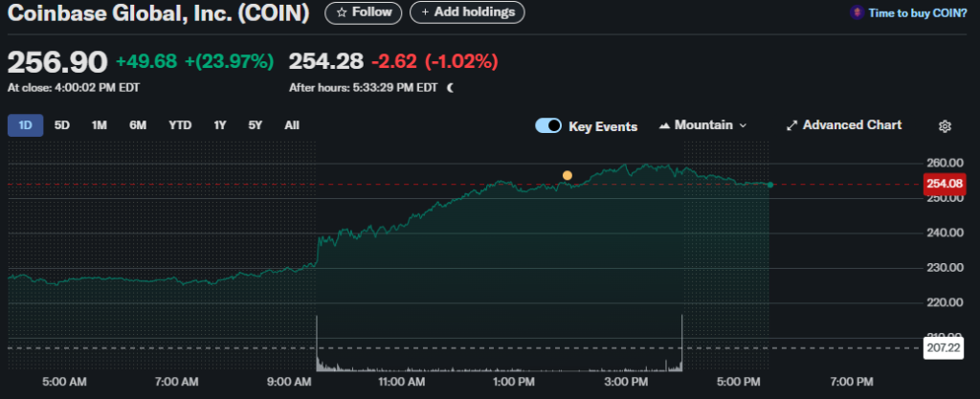Click the chevron next to Mountain
Viewport: 980px width, 399px height.
(x=743, y=125)
